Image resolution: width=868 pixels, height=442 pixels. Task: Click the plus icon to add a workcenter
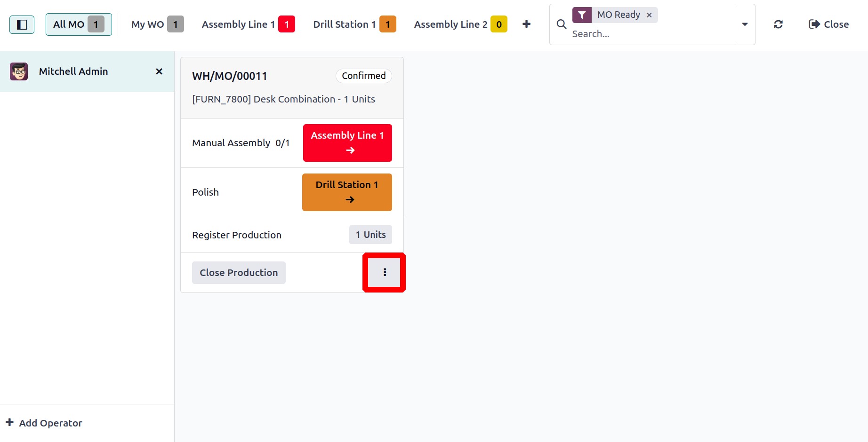tap(527, 24)
